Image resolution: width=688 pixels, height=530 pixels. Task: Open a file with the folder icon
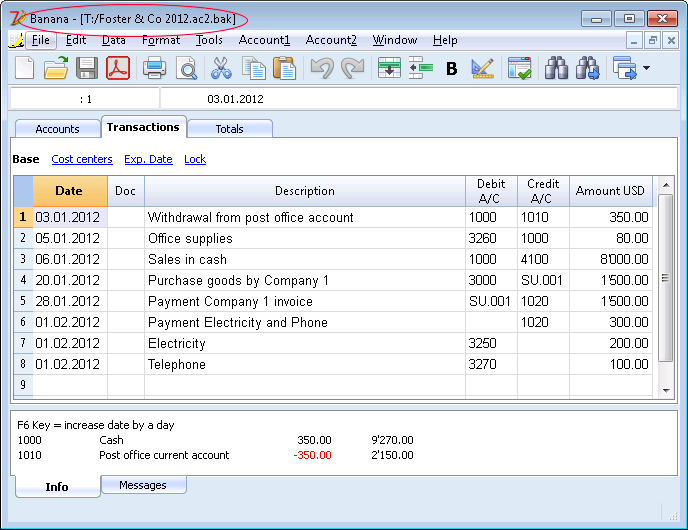(x=56, y=68)
